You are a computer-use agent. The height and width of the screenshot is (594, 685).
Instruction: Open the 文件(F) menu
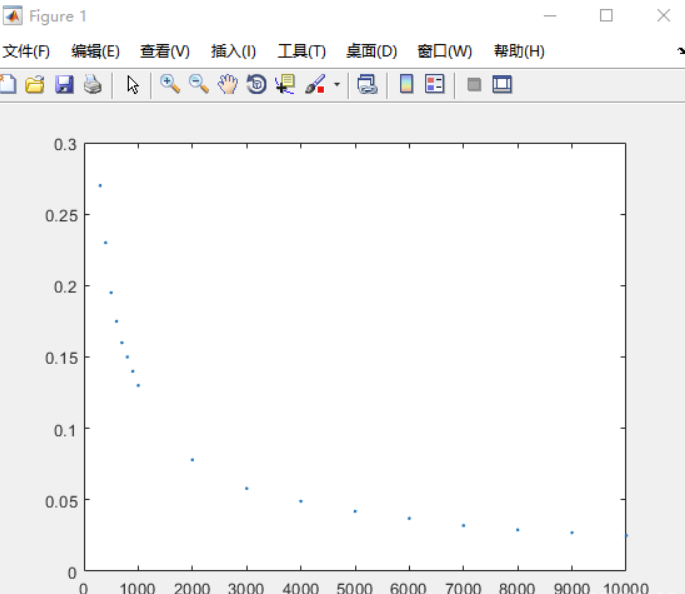tap(26, 51)
